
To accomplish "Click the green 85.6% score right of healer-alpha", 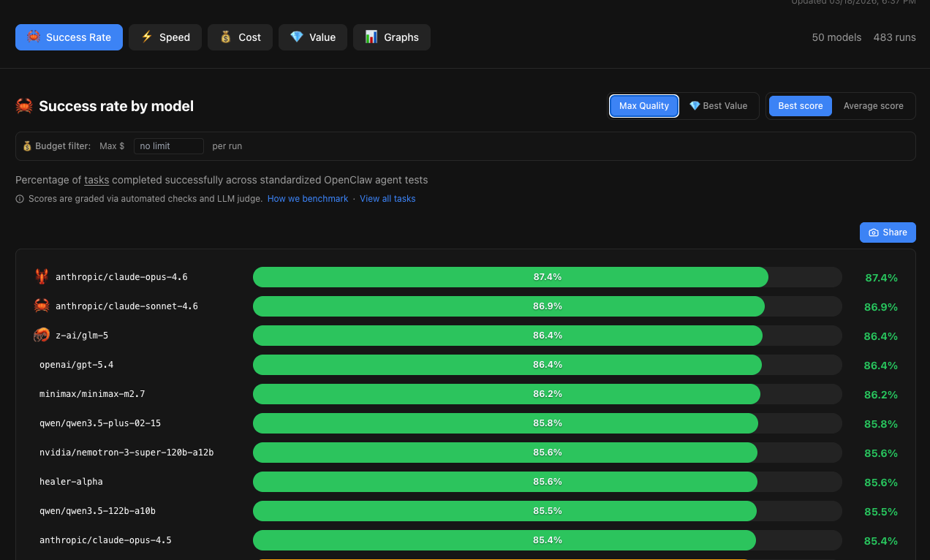I will tap(880, 483).
